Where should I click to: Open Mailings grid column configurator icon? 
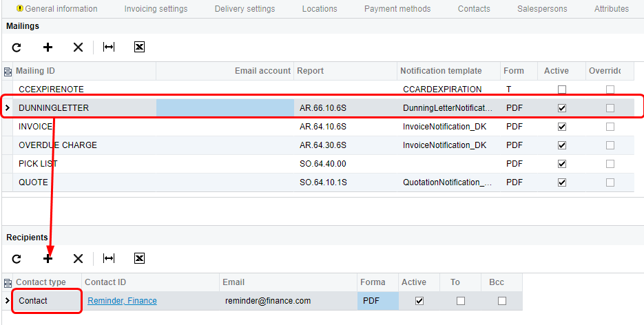[8, 72]
